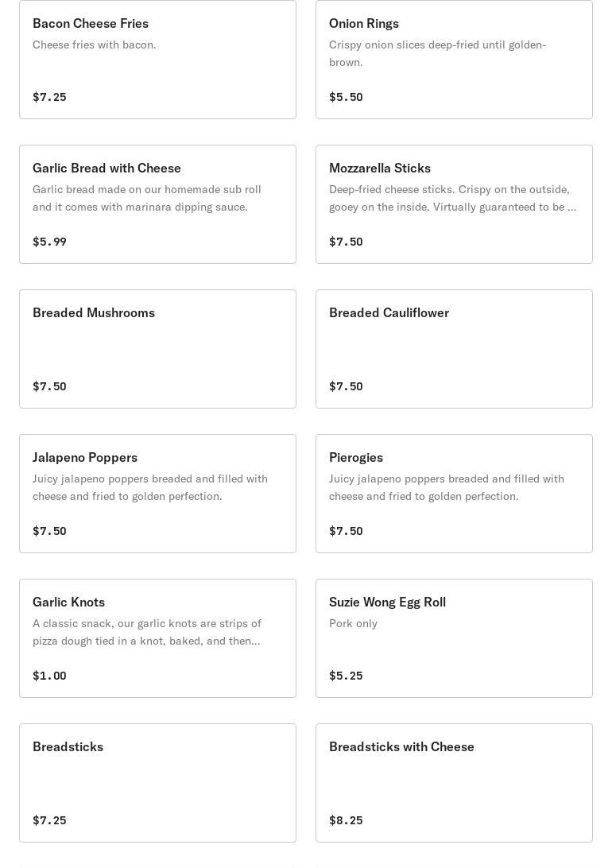Choose Garlic Bread with Cheese

[157, 204]
